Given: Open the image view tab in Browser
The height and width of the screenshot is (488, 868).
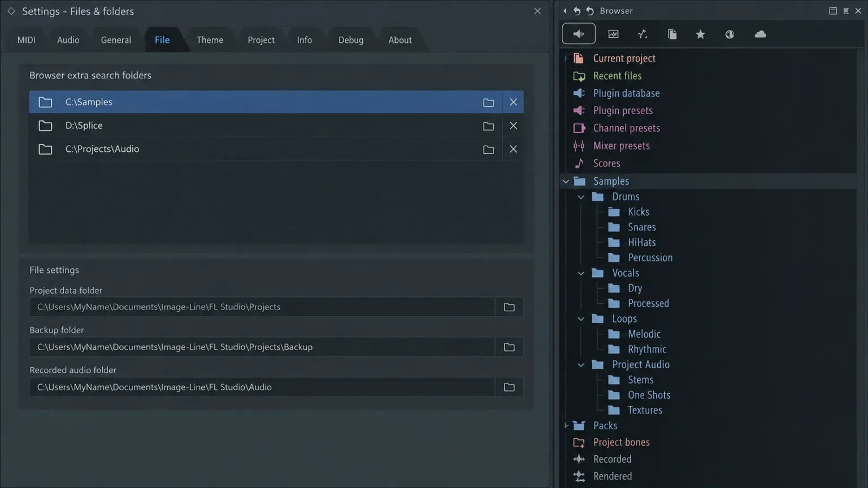Looking at the screenshot, I should tap(613, 34).
